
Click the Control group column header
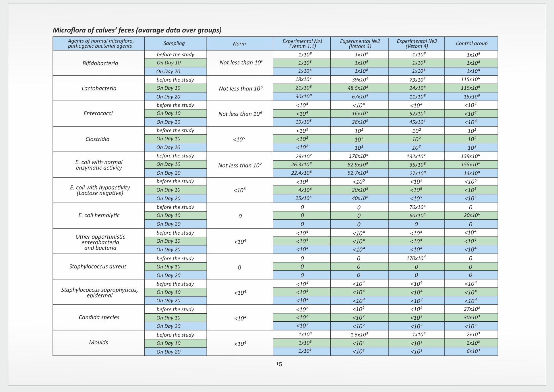coord(472,43)
